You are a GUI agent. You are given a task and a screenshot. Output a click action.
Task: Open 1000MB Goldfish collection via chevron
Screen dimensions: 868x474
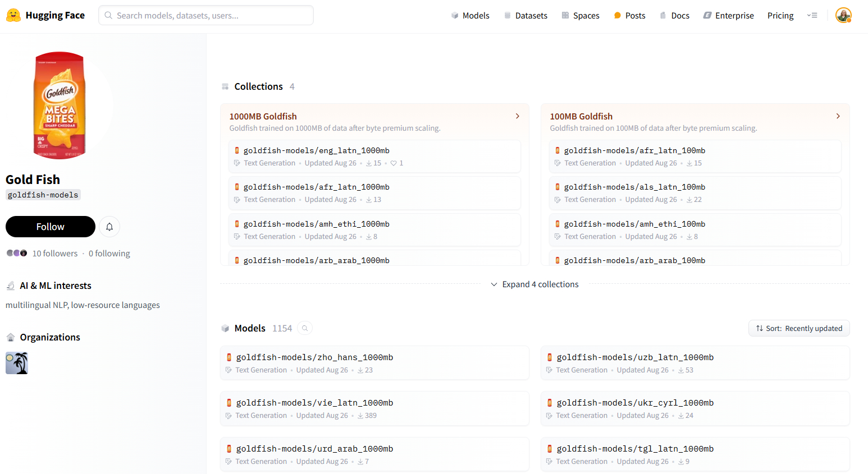point(517,116)
